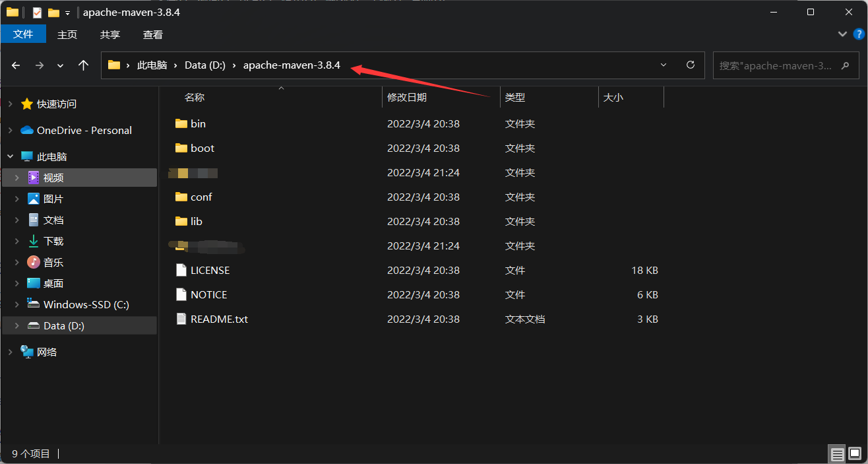Select the 图片 folder icon

(x=34, y=199)
